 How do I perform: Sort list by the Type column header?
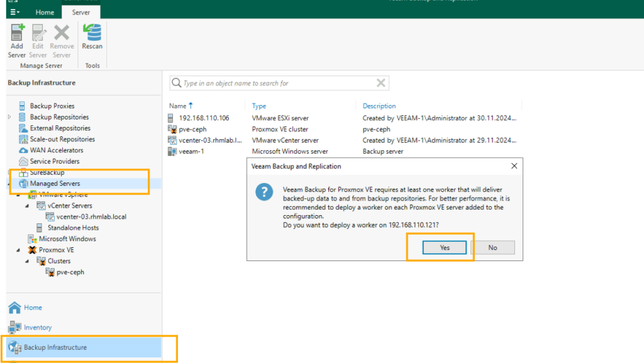[259, 106]
